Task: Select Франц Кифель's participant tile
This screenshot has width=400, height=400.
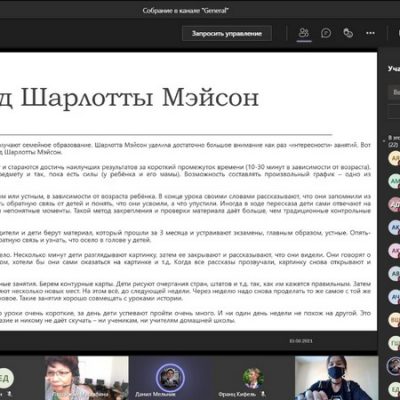Action: pyautogui.click(x=253, y=378)
